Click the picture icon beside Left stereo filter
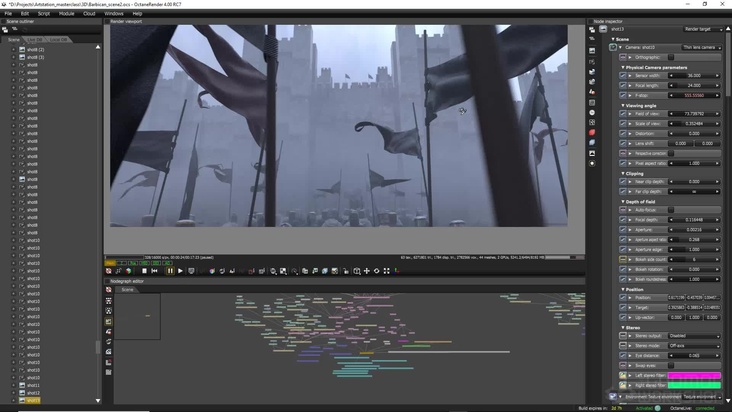 click(x=623, y=375)
